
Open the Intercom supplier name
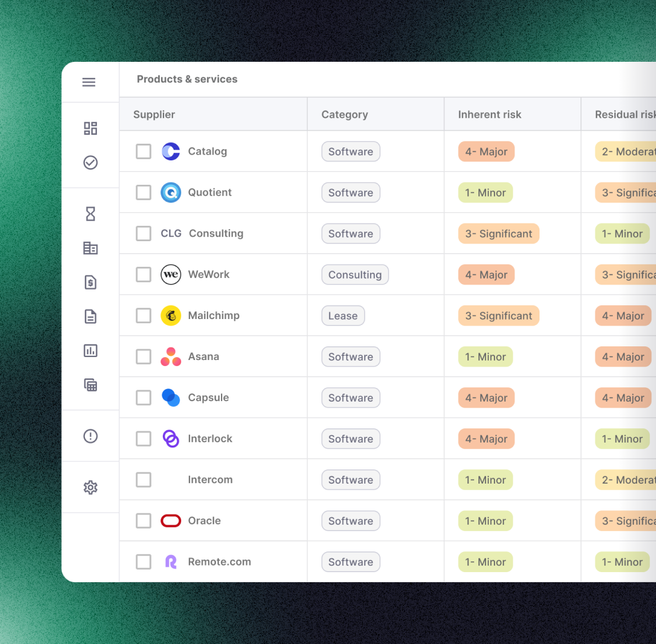[x=210, y=479]
